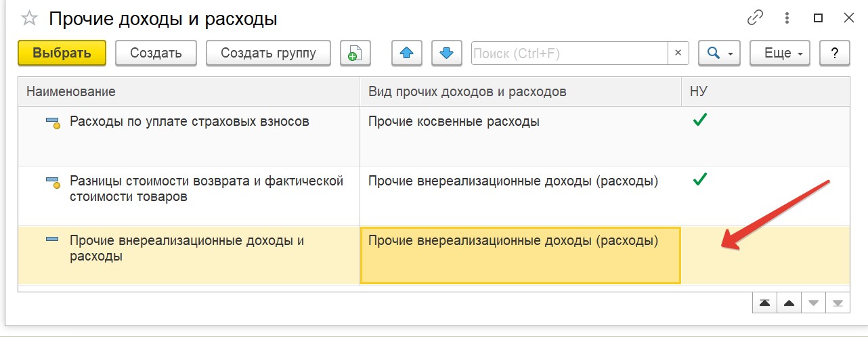Image resolution: width=868 pixels, height=337 pixels.
Task: Toggle НУ checkmark for Расходы по уплате страховых взносов
Action: click(x=700, y=121)
